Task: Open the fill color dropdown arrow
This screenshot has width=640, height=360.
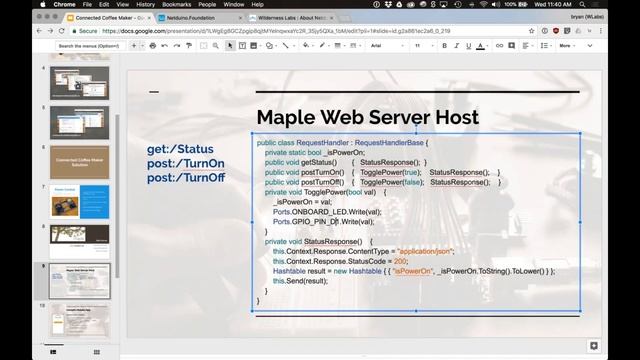Action: [x=313, y=46]
